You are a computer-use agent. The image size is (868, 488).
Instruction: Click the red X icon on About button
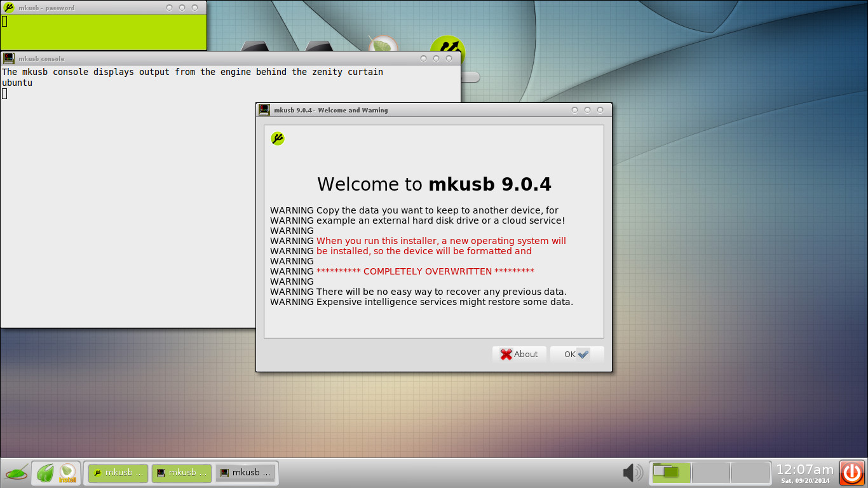coord(506,355)
